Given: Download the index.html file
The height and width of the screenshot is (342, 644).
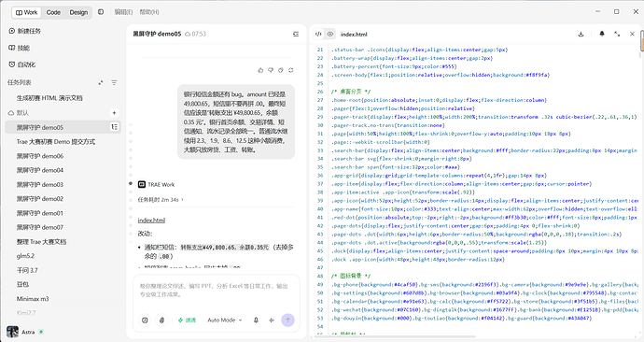Looking at the screenshot, I should pos(581,35).
